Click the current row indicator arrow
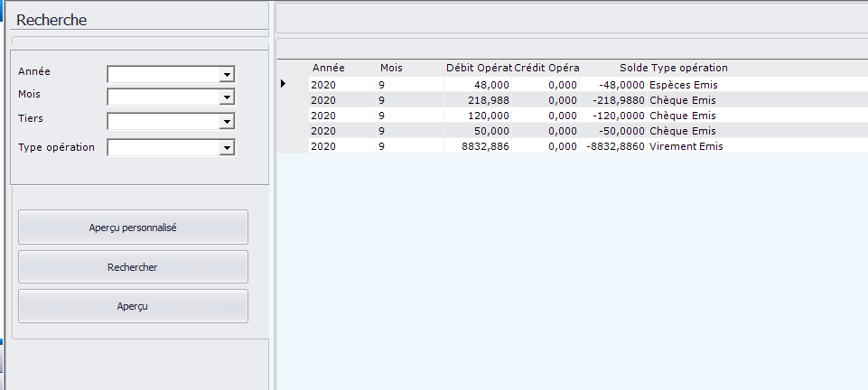The image size is (868, 390). point(283,84)
